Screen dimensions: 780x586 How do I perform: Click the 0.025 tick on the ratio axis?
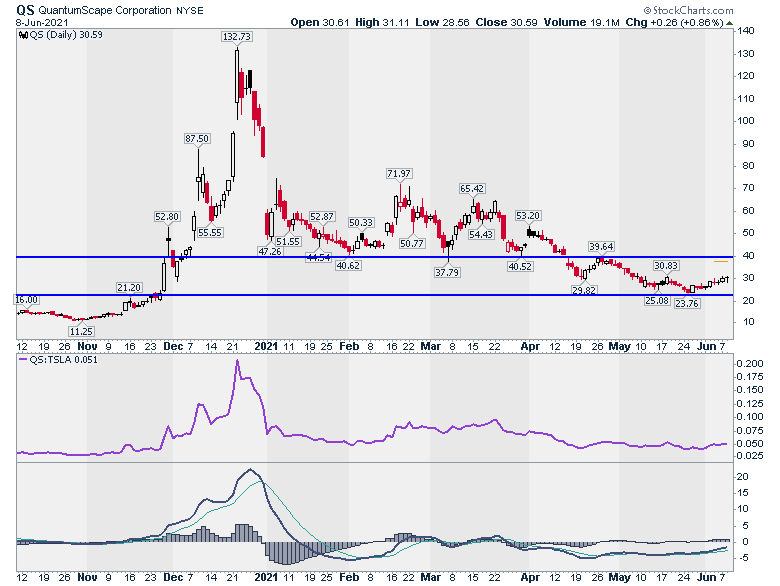[750, 456]
